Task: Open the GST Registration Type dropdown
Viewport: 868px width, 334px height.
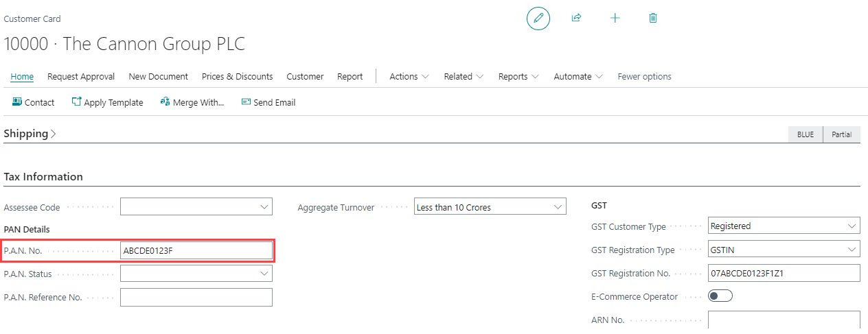Action: (x=852, y=250)
